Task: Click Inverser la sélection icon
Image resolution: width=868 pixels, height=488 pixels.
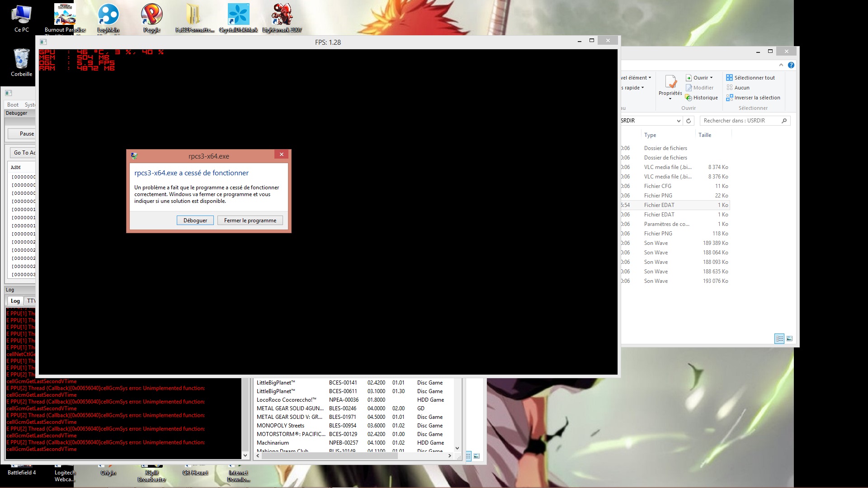Action: click(729, 98)
